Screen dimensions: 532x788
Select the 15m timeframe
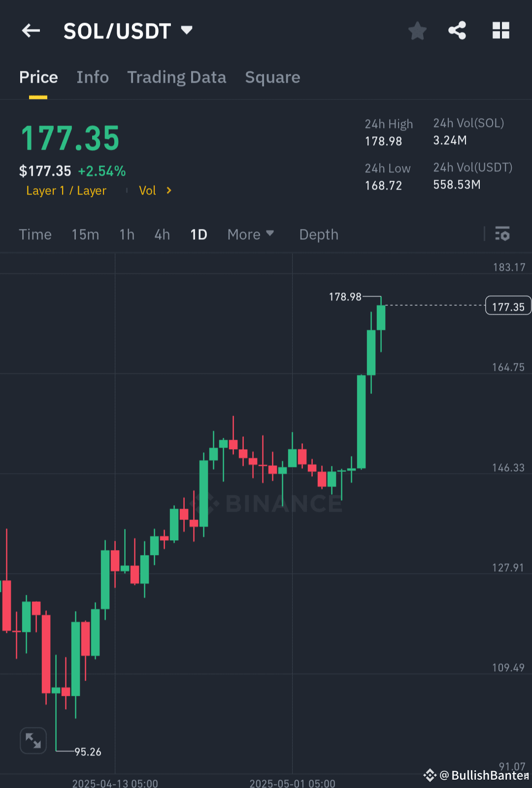(x=85, y=234)
